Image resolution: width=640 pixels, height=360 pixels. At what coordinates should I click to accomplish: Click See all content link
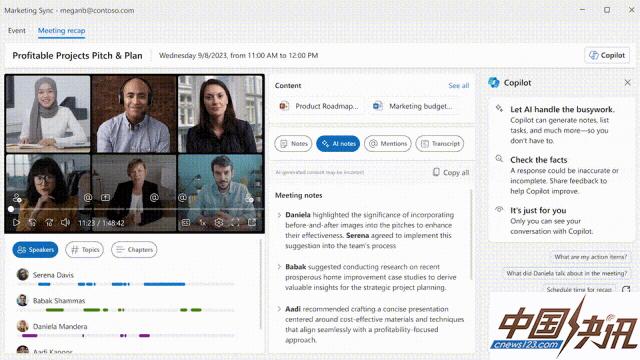pyautogui.click(x=459, y=86)
